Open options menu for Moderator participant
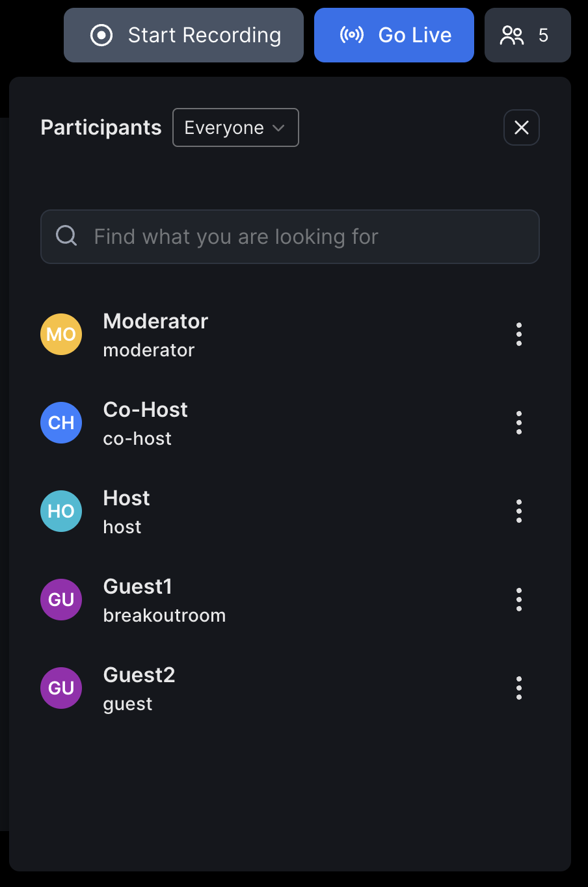This screenshot has width=588, height=887. [x=518, y=334]
